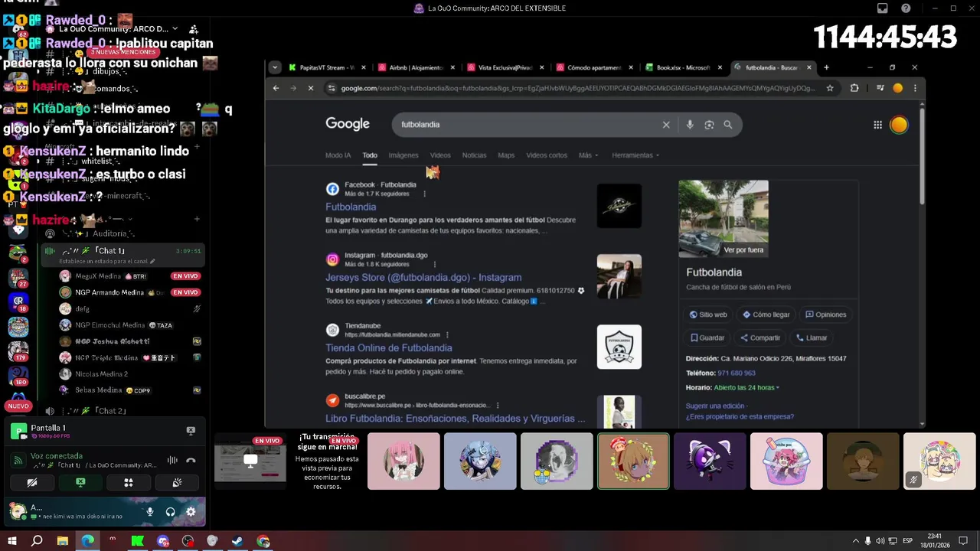This screenshot has width=980, height=551.
Task: Open Windows search from the taskbar
Action: coord(37,541)
